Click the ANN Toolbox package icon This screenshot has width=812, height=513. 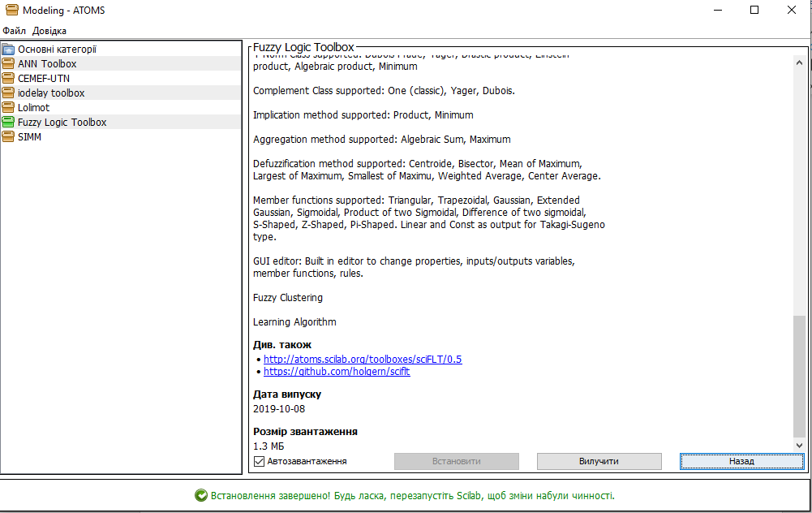[x=8, y=64]
